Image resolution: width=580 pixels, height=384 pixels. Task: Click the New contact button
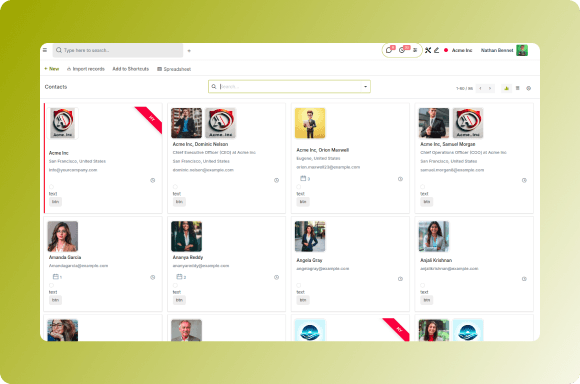pyautogui.click(x=51, y=69)
